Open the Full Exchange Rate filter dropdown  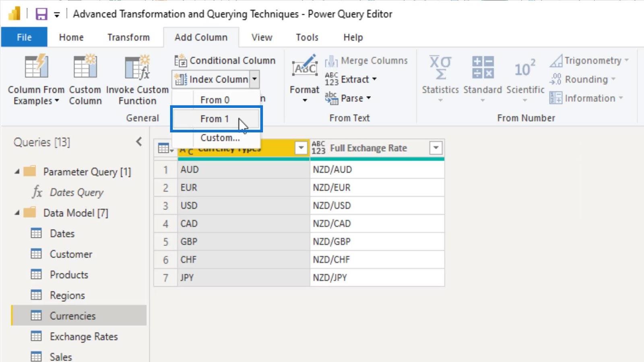click(x=436, y=148)
